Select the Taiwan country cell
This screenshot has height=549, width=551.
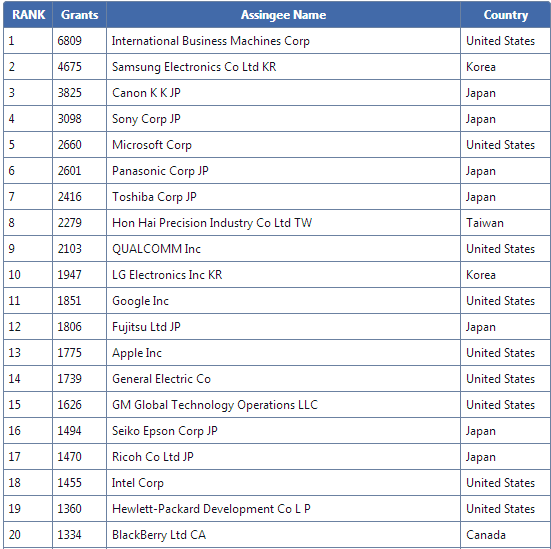505,223
